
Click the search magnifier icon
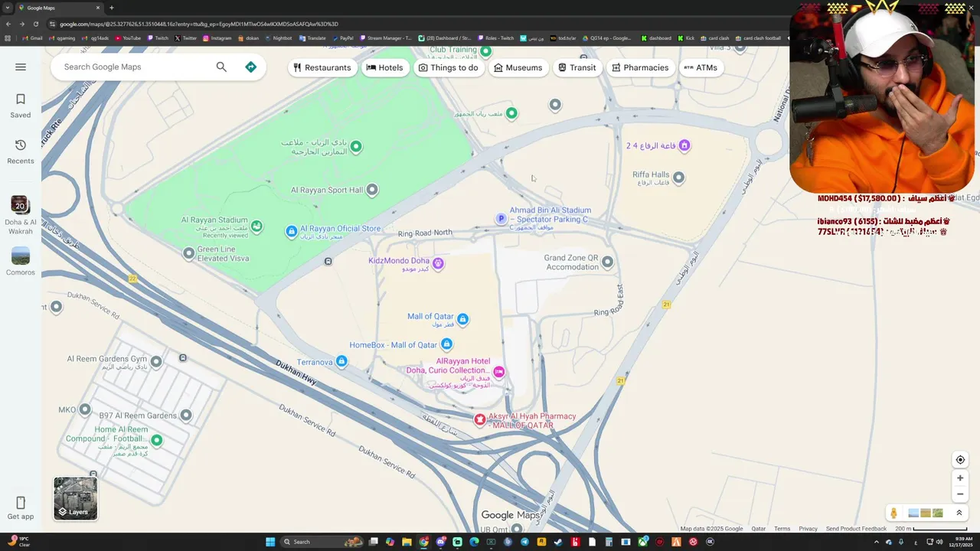pyautogui.click(x=221, y=67)
